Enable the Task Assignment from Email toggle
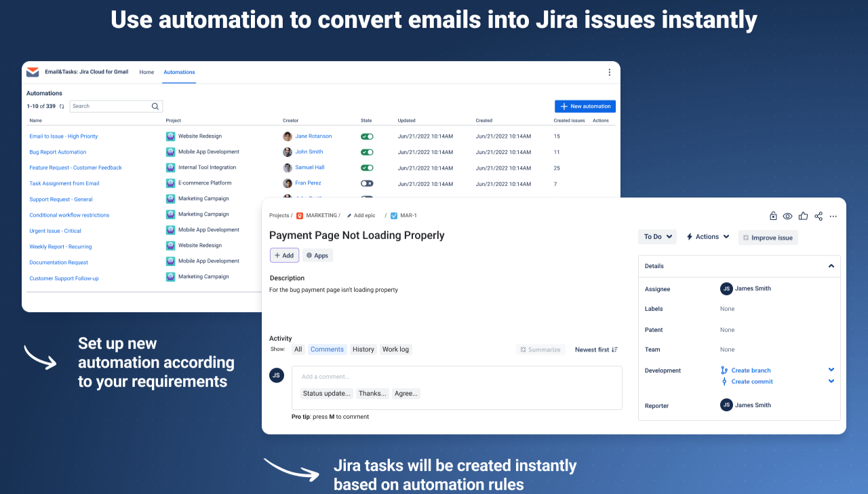868x494 pixels. coord(367,183)
